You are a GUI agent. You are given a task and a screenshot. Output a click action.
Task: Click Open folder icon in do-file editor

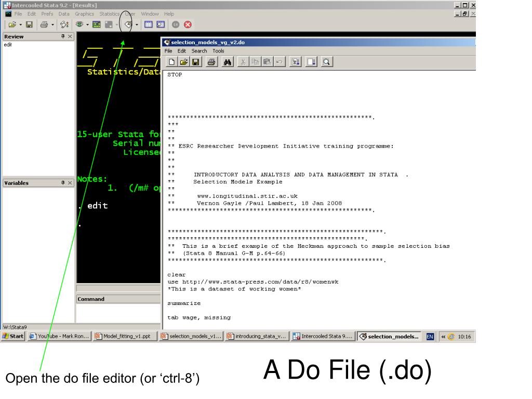pyautogui.click(x=183, y=62)
